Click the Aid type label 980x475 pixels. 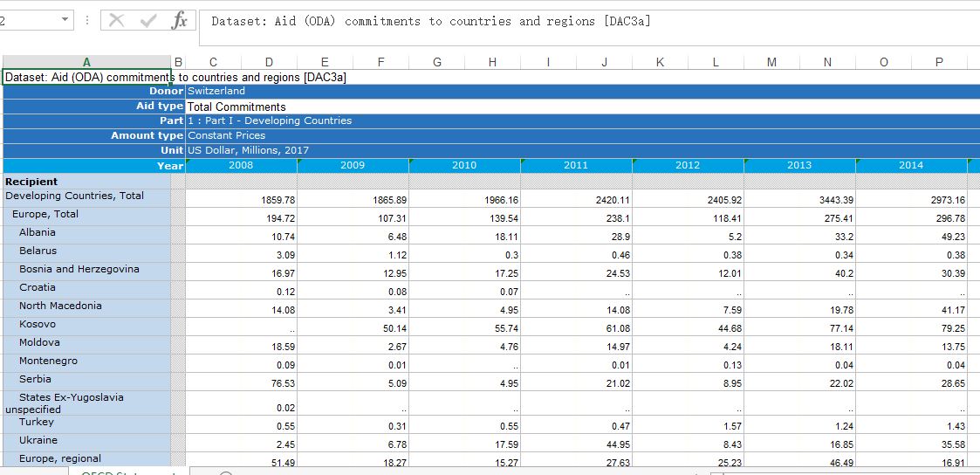coord(93,107)
